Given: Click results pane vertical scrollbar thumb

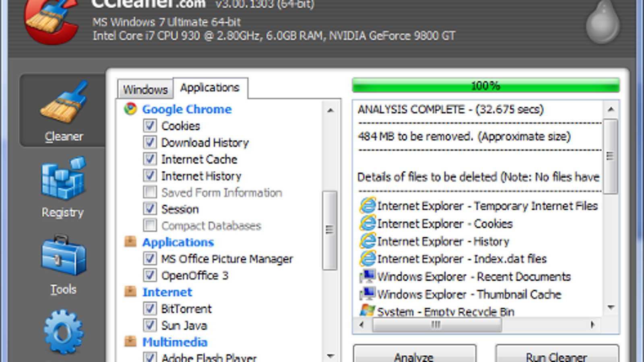Looking at the screenshot, I should click(611, 156).
